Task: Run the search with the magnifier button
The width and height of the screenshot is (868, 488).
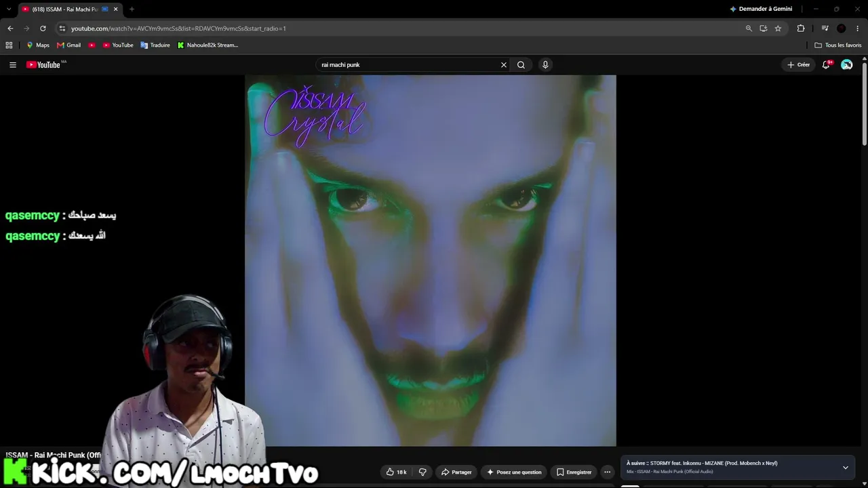Action: coord(521,65)
